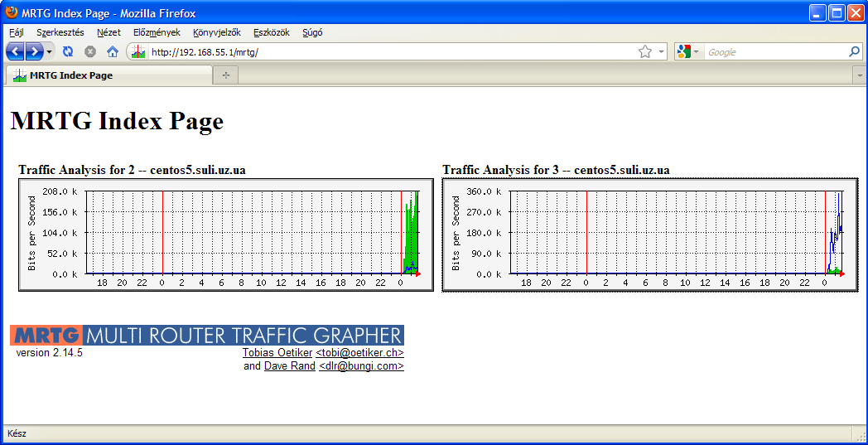Click the Back navigation arrow

tap(16, 51)
